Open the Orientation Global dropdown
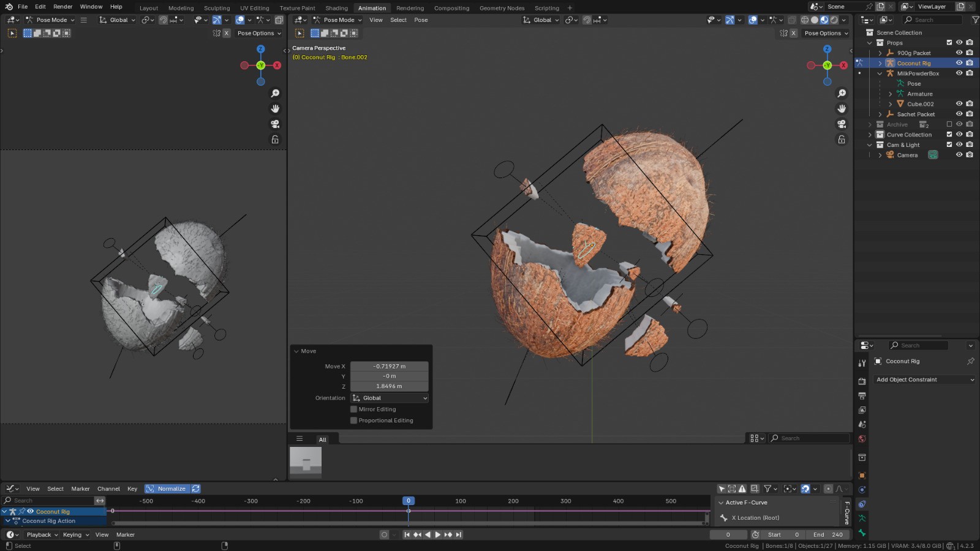 (390, 398)
